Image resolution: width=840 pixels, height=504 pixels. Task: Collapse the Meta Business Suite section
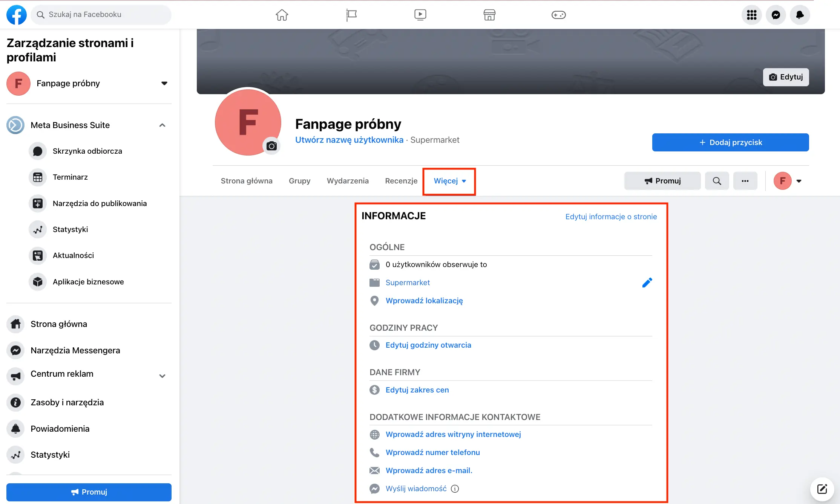(162, 125)
